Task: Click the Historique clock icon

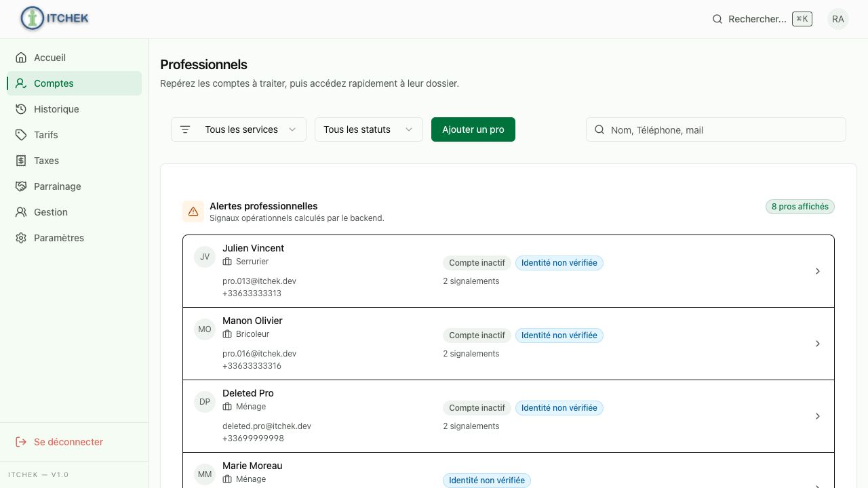Action: (x=21, y=109)
